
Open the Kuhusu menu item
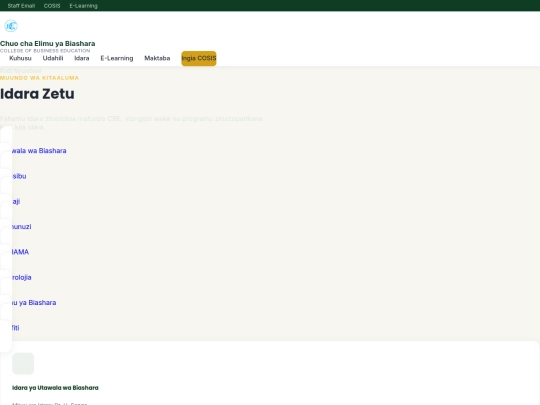click(20, 58)
